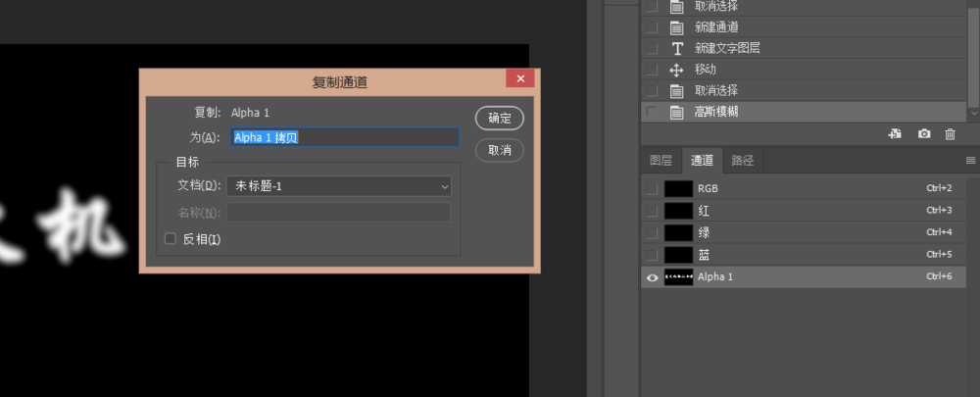Viewport: 980px width, 397px height.
Task: Click the create new document from state icon
Action: tap(895, 133)
